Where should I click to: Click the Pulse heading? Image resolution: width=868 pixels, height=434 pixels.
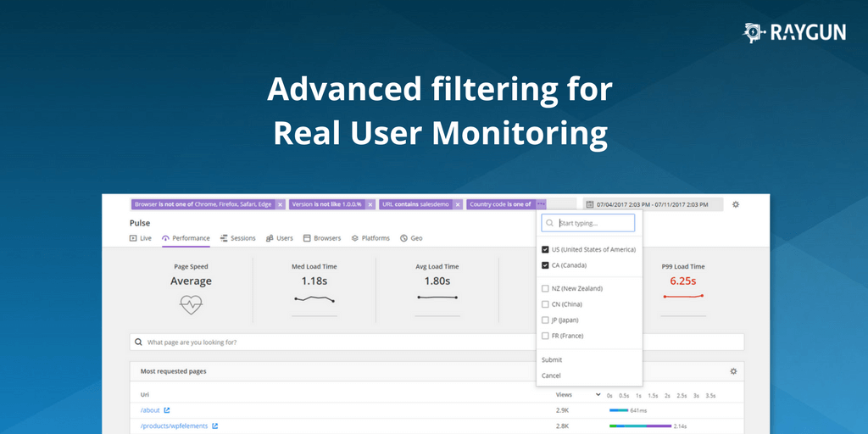click(140, 223)
